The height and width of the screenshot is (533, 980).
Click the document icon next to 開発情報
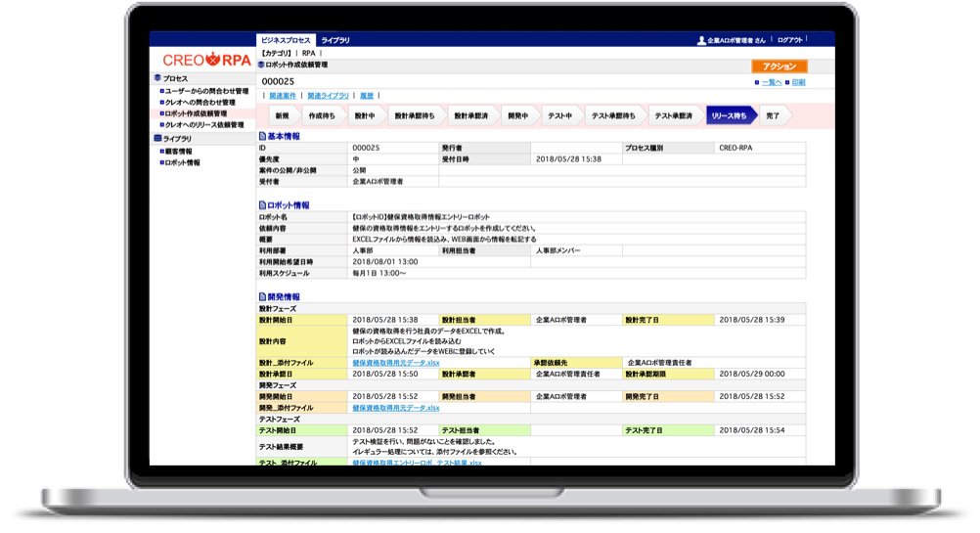[x=262, y=296]
